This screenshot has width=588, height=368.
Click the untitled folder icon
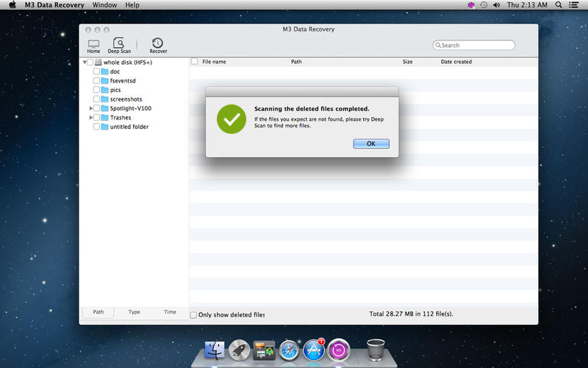[x=104, y=127]
